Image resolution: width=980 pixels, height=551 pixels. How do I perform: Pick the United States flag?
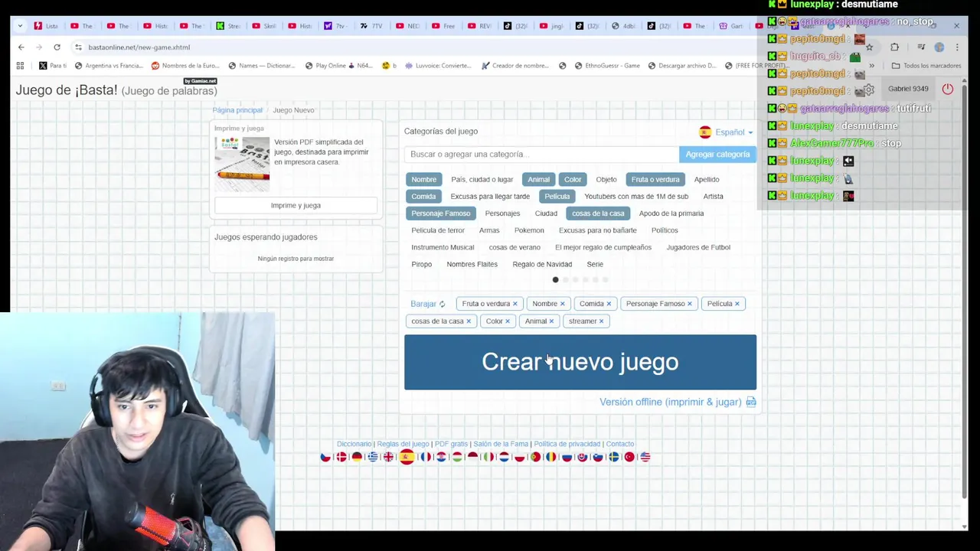pos(645,457)
